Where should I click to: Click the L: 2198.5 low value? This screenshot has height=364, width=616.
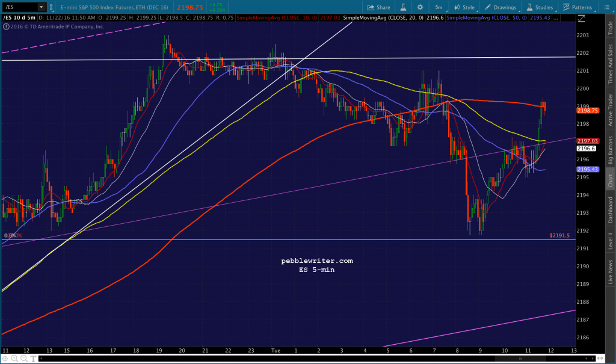pos(171,17)
